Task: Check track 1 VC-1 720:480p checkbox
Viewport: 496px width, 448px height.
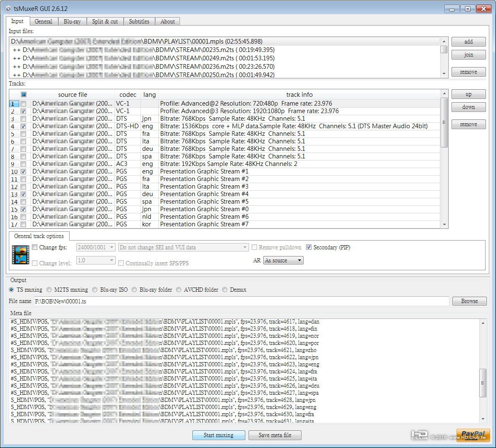Action: [x=23, y=104]
